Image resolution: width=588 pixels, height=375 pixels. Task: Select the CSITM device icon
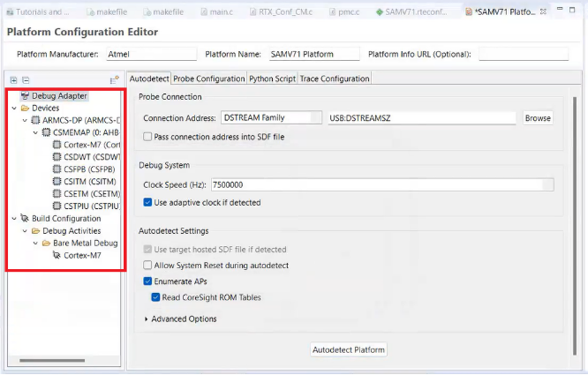click(x=57, y=182)
